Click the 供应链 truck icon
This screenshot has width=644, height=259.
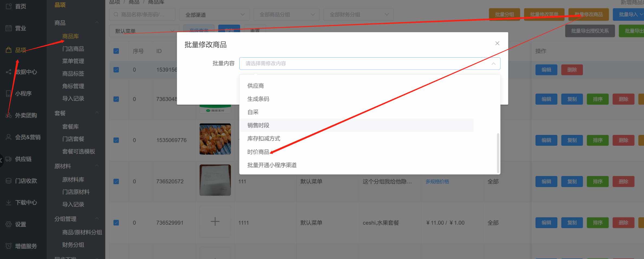coord(9,159)
